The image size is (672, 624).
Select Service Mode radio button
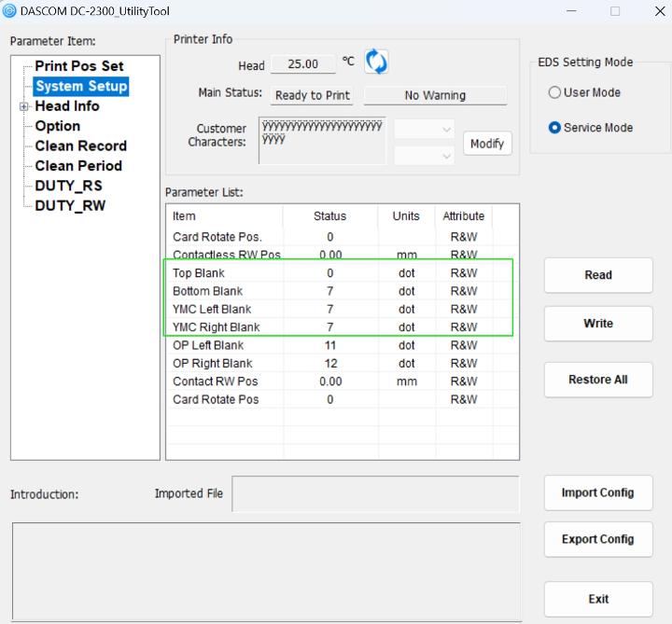[554, 128]
